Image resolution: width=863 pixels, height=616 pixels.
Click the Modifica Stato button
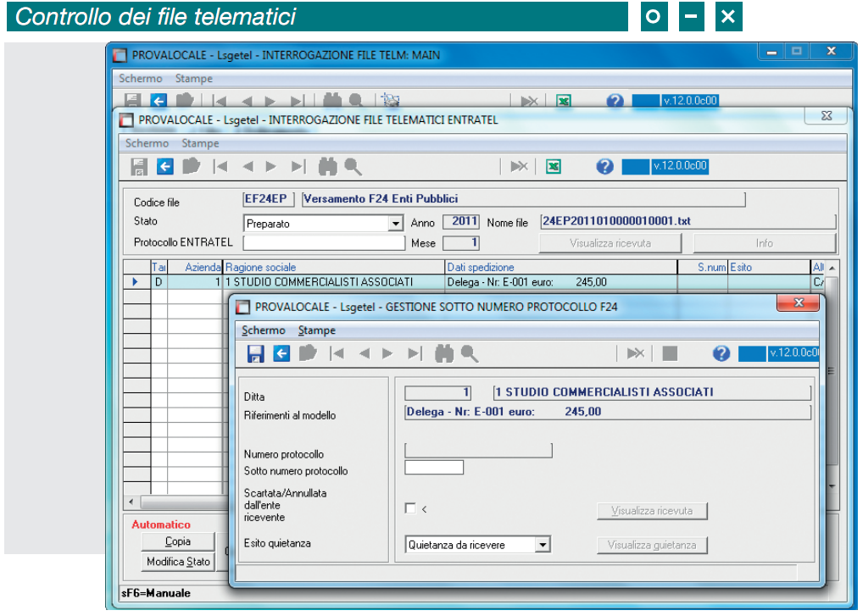[178, 562]
